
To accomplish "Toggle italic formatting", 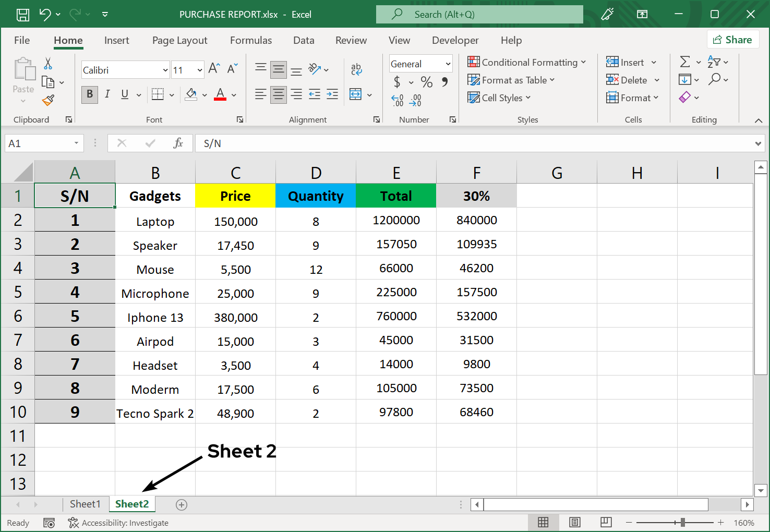I will pyautogui.click(x=107, y=94).
